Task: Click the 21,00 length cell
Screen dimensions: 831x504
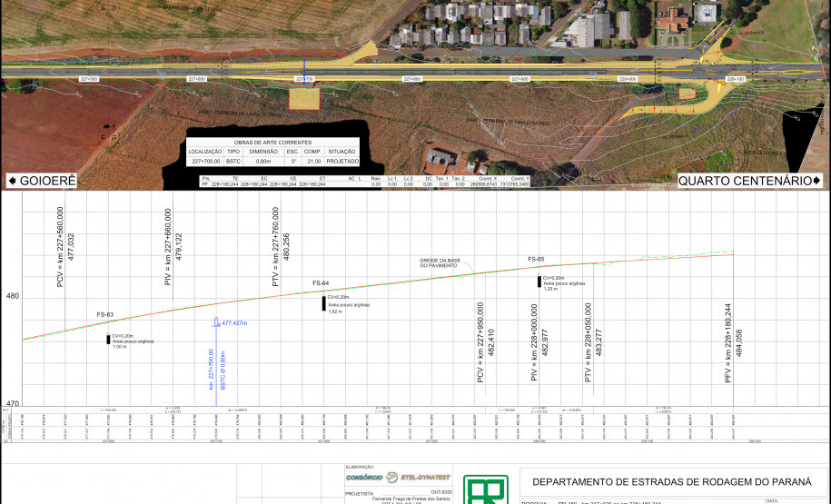Action: pyautogui.click(x=313, y=161)
